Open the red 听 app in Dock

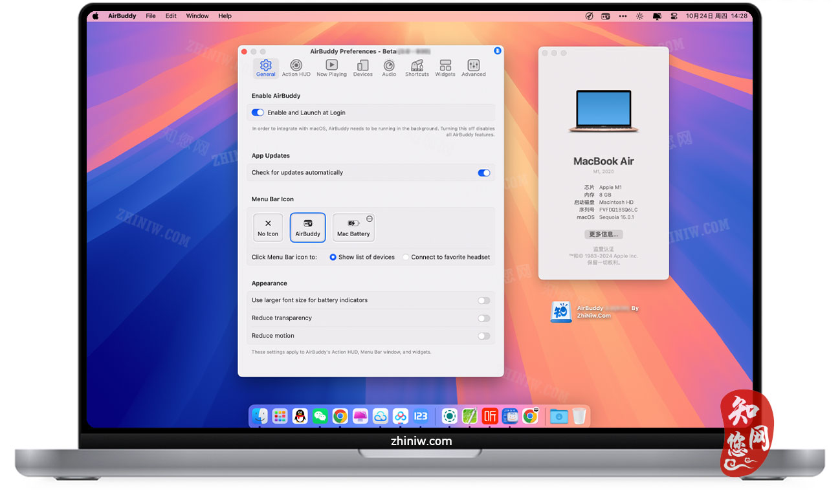coord(490,416)
